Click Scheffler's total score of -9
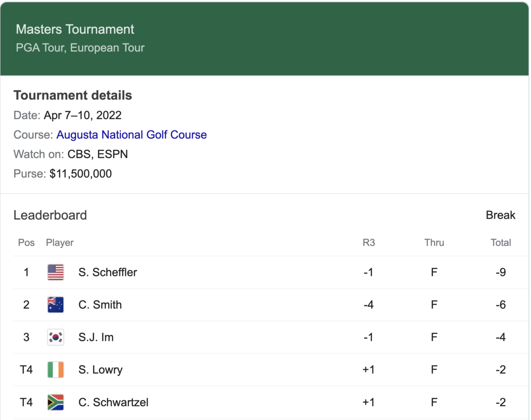Image resolution: width=531 pixels, height=420 pixels. click(x=501, y=272)
